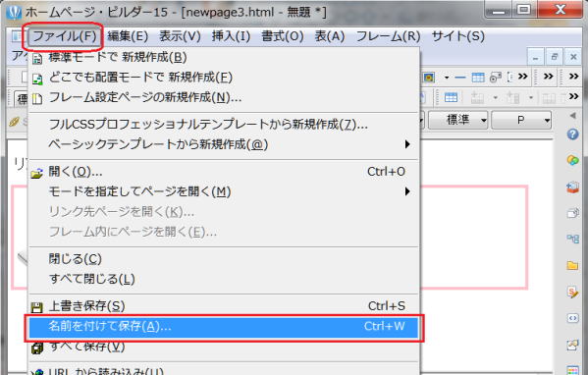Image resolution: width=588 pixels, height=375 pixels.
Task: Click the Homepage Builder app icon in title bar
Action: 15,13
